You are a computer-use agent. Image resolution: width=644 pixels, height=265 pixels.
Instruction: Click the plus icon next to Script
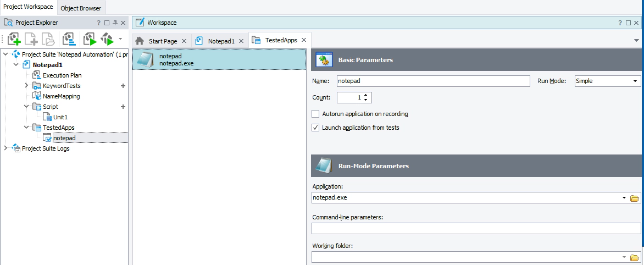point(123,107)
